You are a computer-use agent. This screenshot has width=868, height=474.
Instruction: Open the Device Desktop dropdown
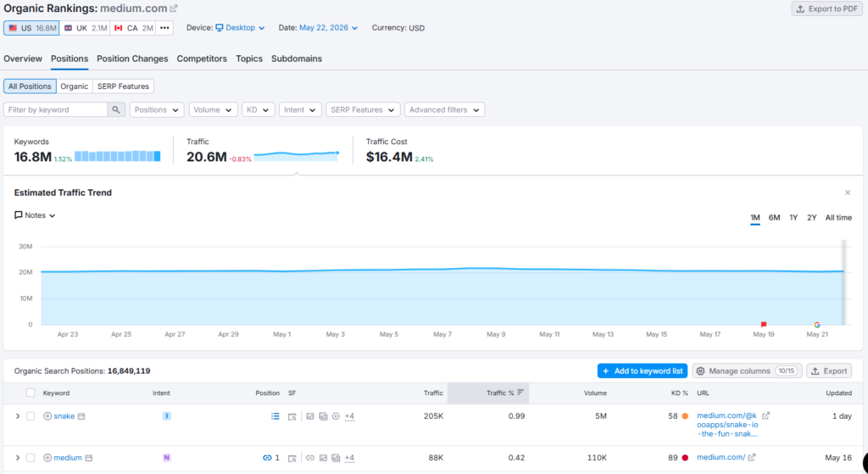[x=240, y=28]
